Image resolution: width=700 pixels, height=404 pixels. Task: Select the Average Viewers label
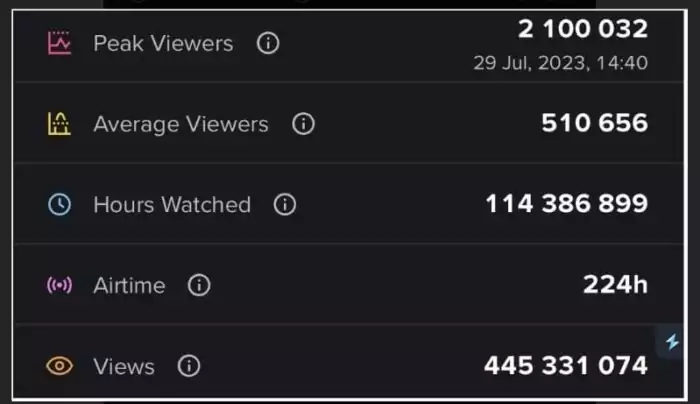coord(181,124)
